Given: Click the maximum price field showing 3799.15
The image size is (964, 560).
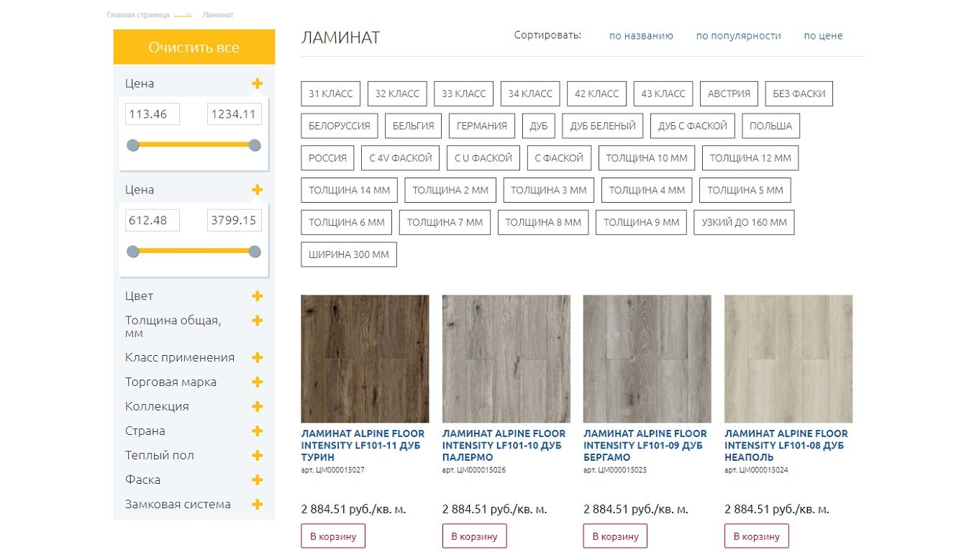Looking at the screenshot, I should click(x=235, y=220).
